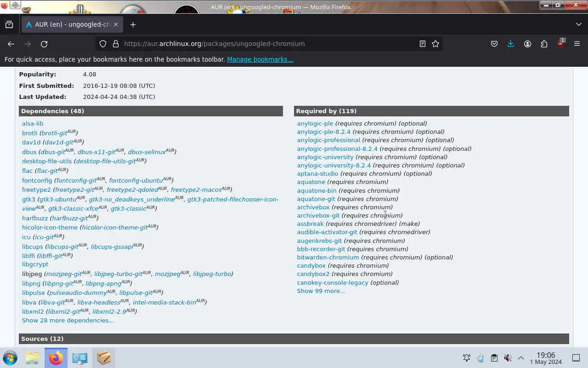Open audible-activator-git link

click(327, 232)
